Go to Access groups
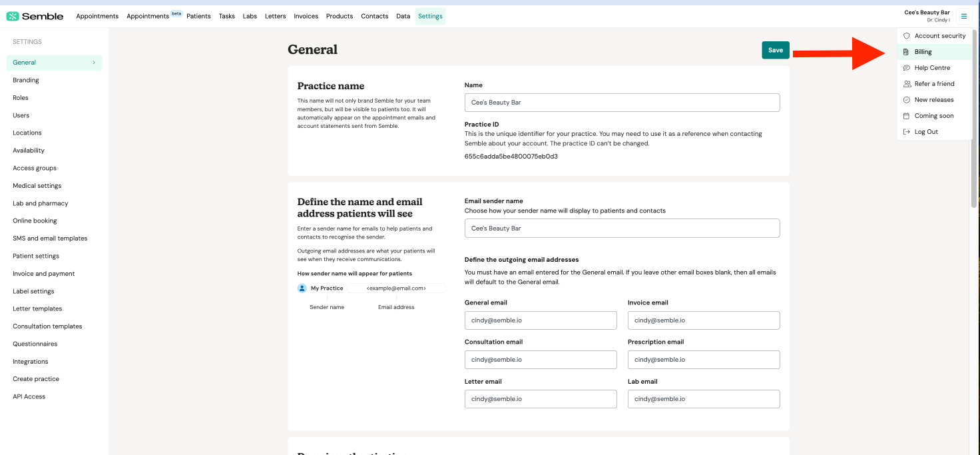Screen dimensions: 980x455 pyautogui.click(x=35, y=168)
